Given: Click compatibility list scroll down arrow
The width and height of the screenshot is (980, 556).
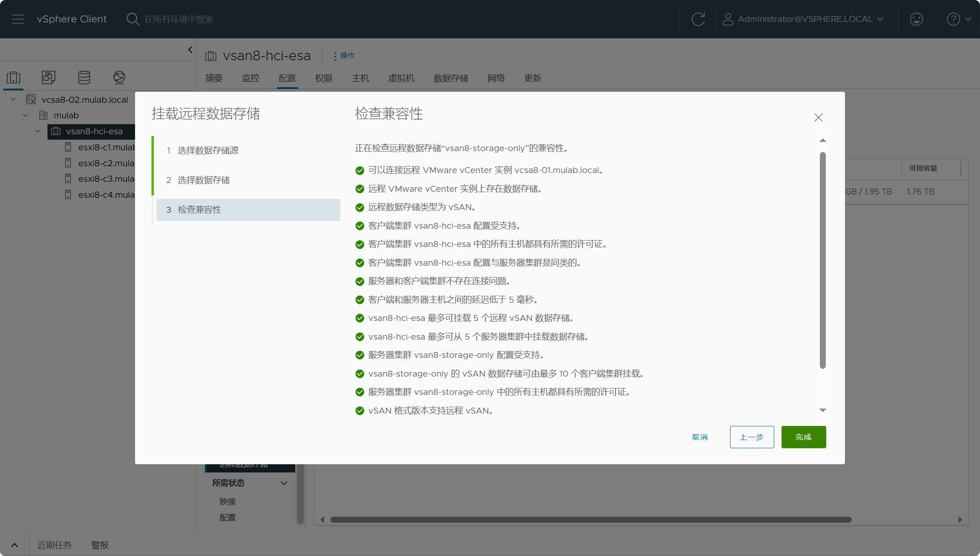Looking at the screenshot, I should tap(823, 410).
